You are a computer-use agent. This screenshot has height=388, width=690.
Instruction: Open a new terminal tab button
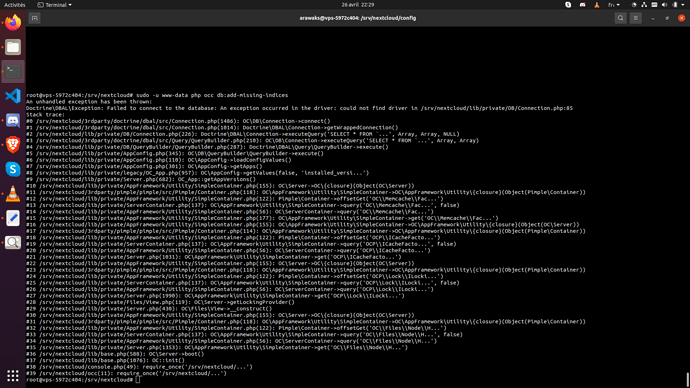[x=34, y=18]
